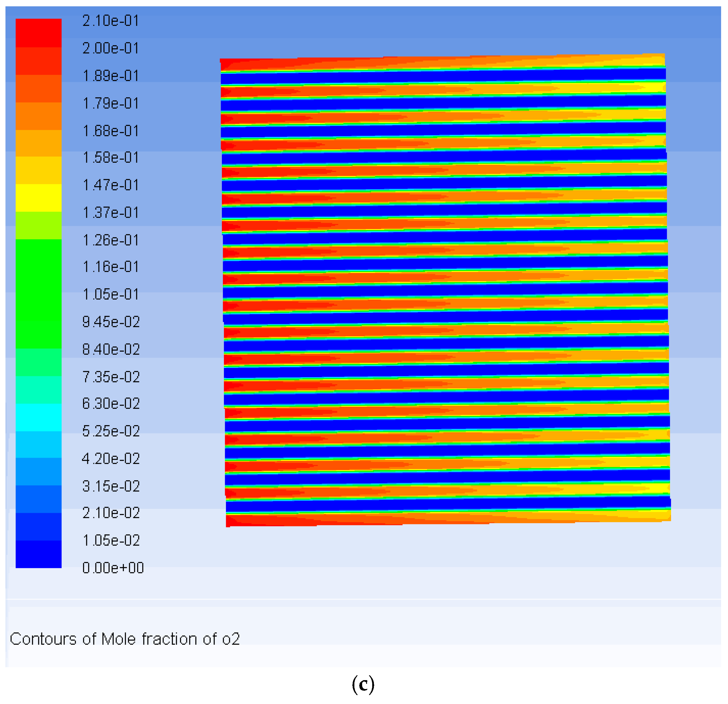The image size is (728, 704).
Task: Click the 0.00e+00 minimum legend label
Action: pos(113,568)
